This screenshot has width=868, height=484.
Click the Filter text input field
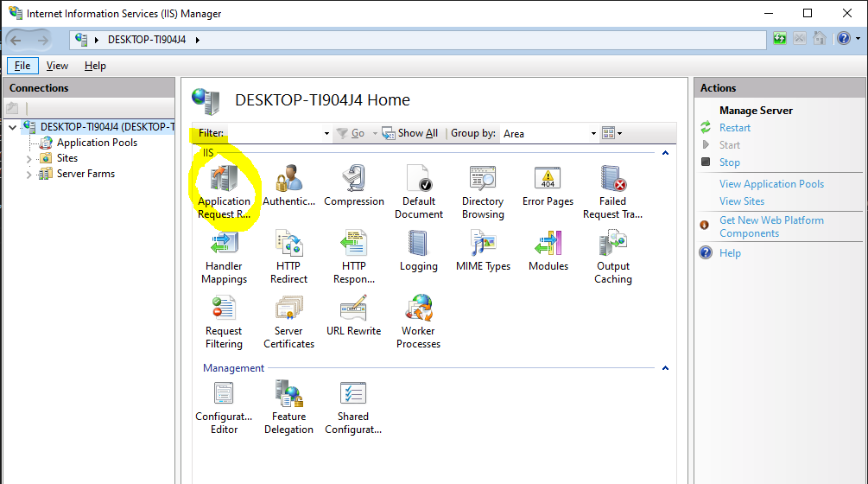[275, 133]
